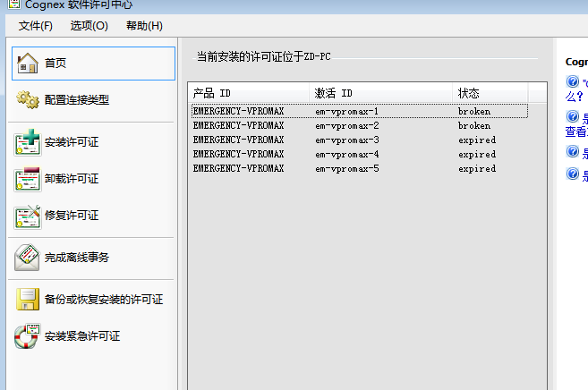588x390 pixels.
Task: Choose 安装许可证 label in sidebar
Action: coord(72,142)
